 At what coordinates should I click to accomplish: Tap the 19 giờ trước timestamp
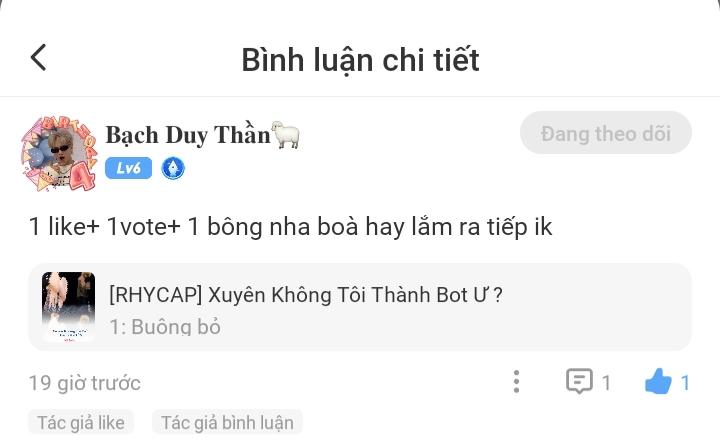pyautogui.click(x=84, y=383)
